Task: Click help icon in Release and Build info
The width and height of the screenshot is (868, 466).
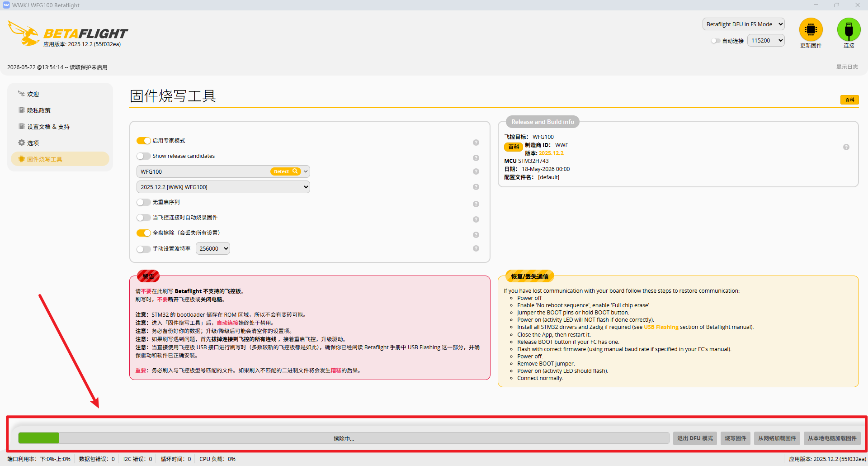Action: tap(846, 147)
